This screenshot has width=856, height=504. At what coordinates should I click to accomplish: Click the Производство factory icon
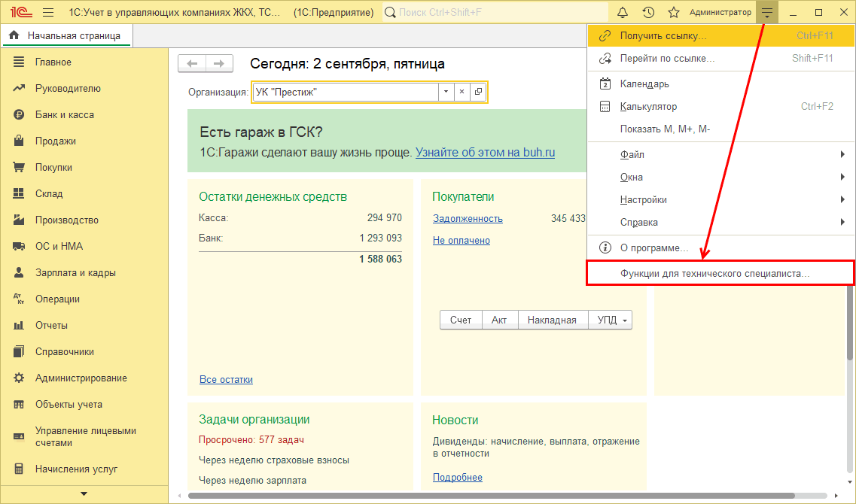pyautogui.click(x=19, y=220)
